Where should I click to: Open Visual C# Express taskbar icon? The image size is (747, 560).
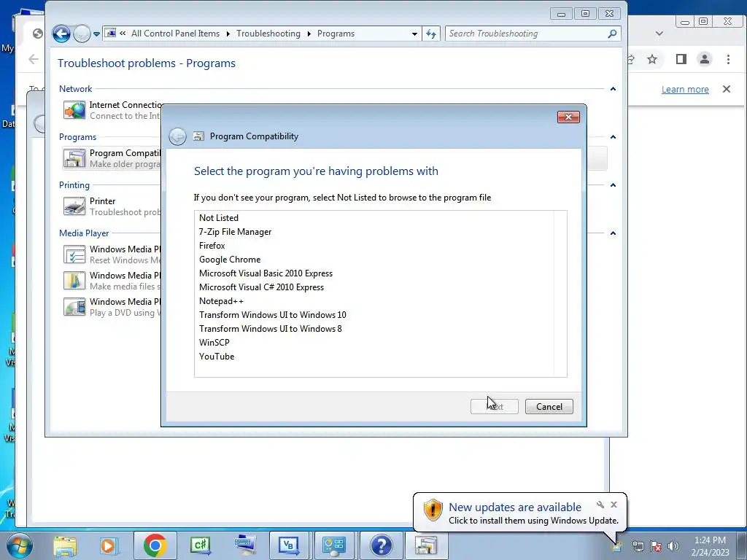(200, 545)
